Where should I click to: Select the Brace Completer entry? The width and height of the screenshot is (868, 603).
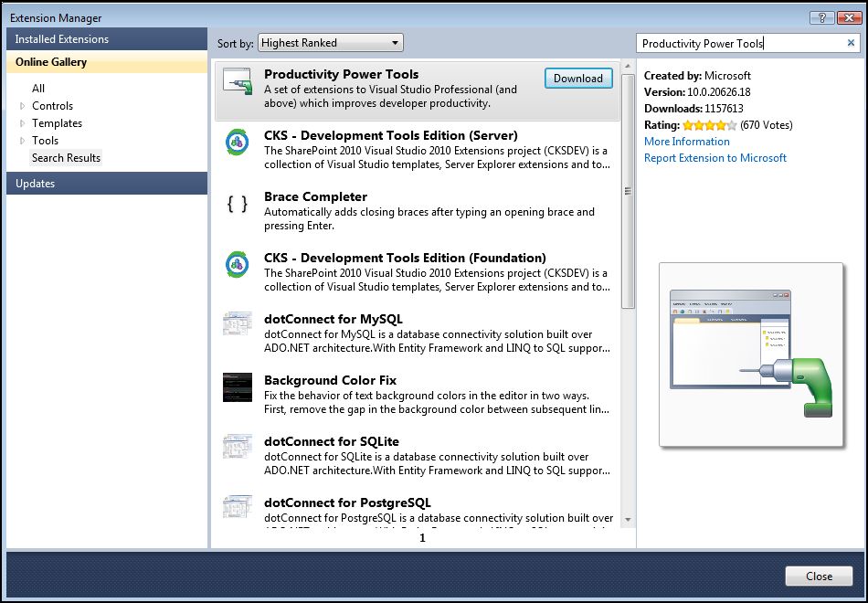[x=418, y=211]
